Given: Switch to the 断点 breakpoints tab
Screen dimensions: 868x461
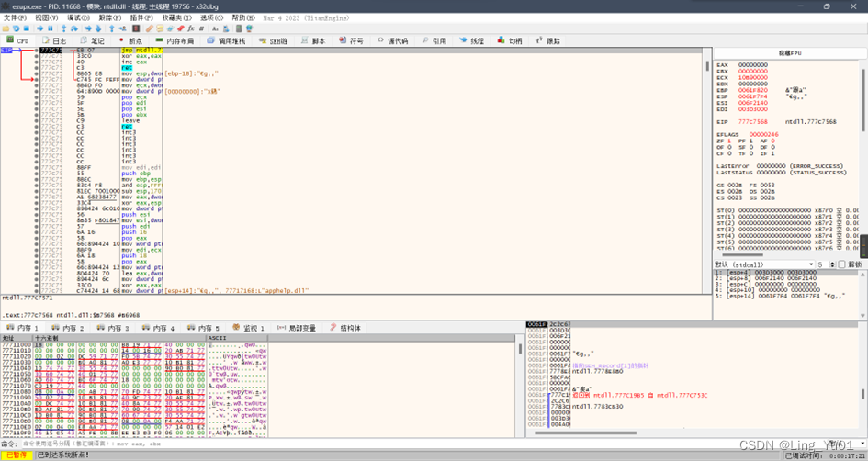Looking at the screenshot, I should [130, 40].
